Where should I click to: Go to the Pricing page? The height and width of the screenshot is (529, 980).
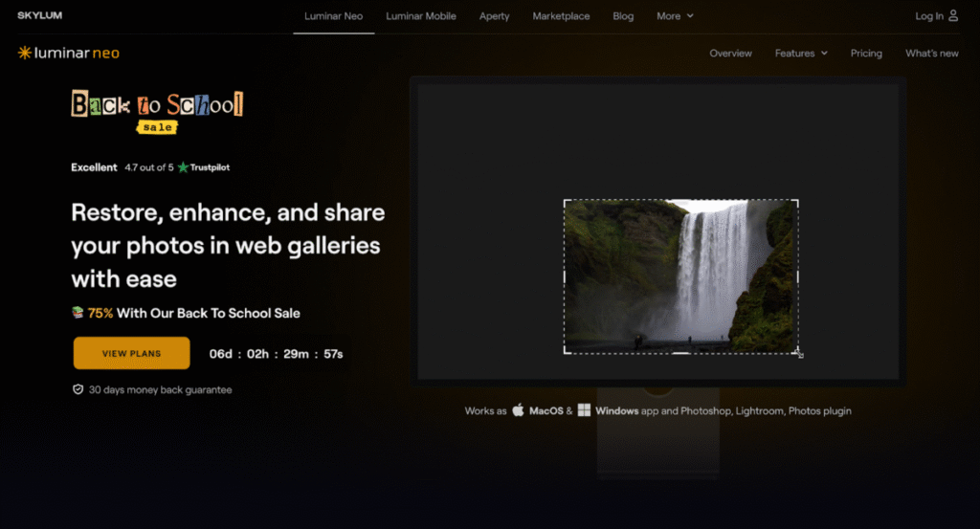[x=865, y=53]
